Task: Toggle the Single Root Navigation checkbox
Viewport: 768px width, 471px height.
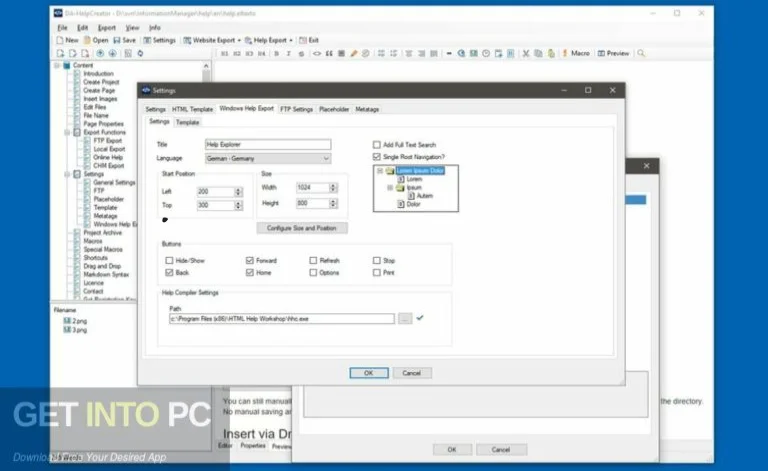Action: tap(377, 157)
